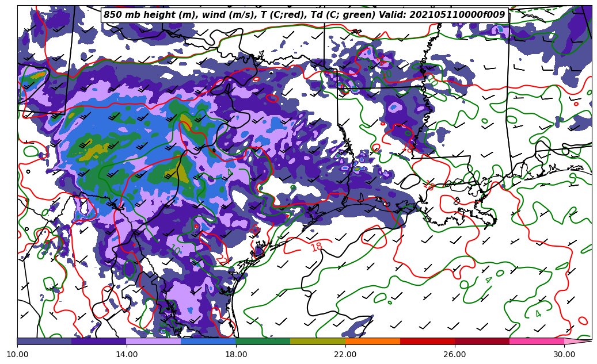Select the red 24–26 colorbar segment

coord(427,341)
